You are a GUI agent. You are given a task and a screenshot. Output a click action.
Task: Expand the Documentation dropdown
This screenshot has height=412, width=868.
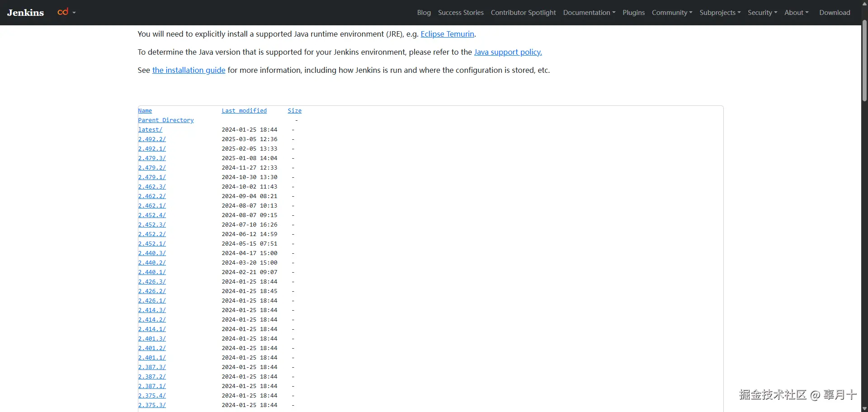click(589, 13)
